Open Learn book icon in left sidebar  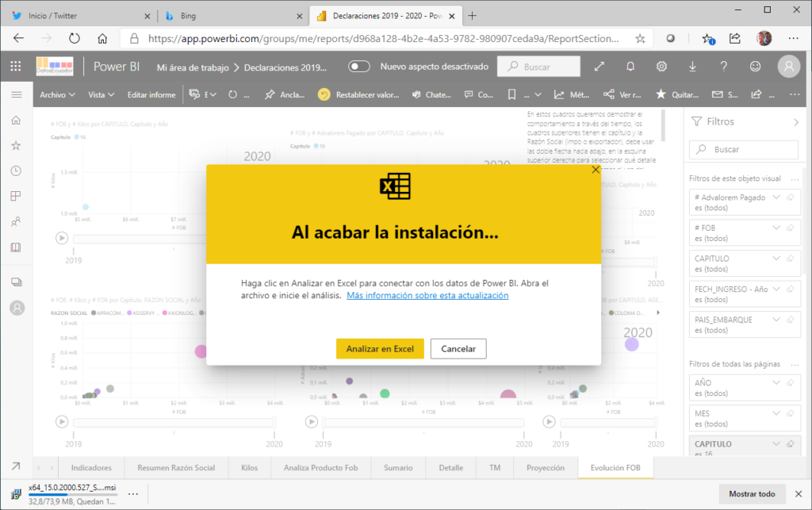(16, 247)
